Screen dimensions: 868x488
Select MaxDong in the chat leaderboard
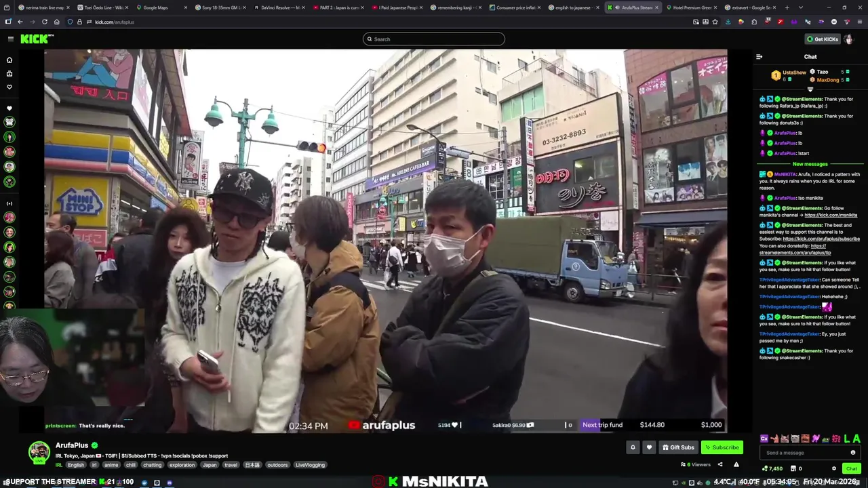[x=827, y=80]
